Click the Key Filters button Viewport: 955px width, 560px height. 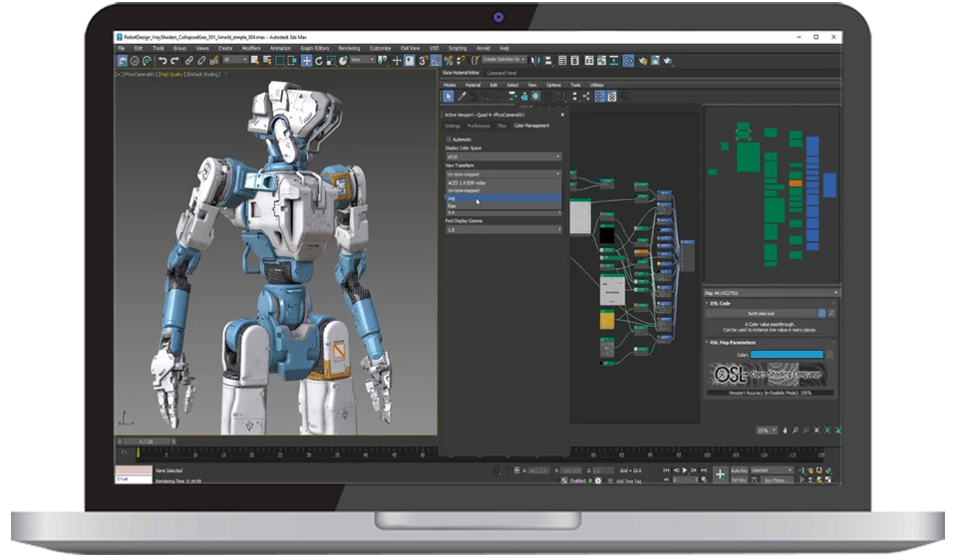coord(776,480)
